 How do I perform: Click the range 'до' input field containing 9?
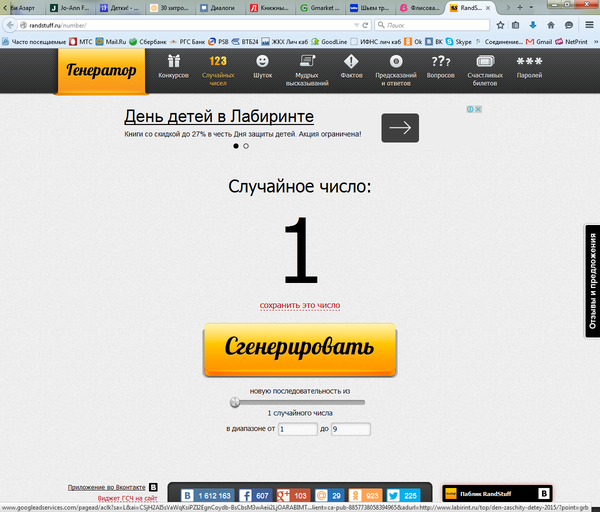pos(350,429)
